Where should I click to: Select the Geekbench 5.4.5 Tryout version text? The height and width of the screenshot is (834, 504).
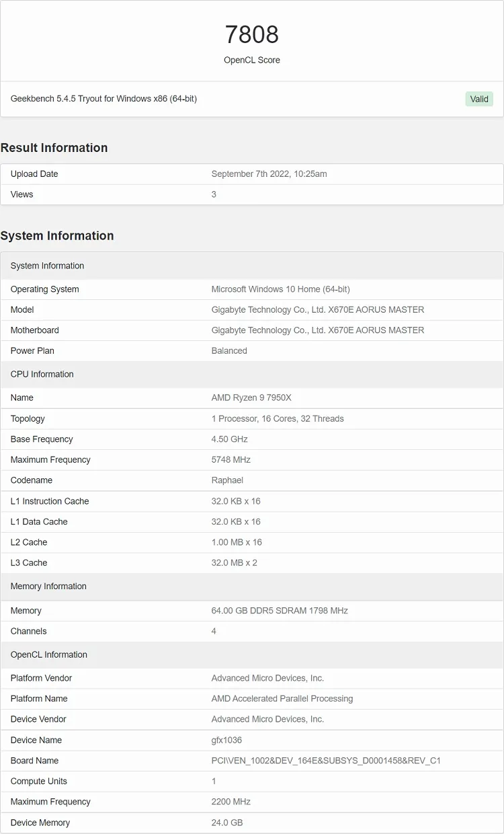(x=103, y=99)
